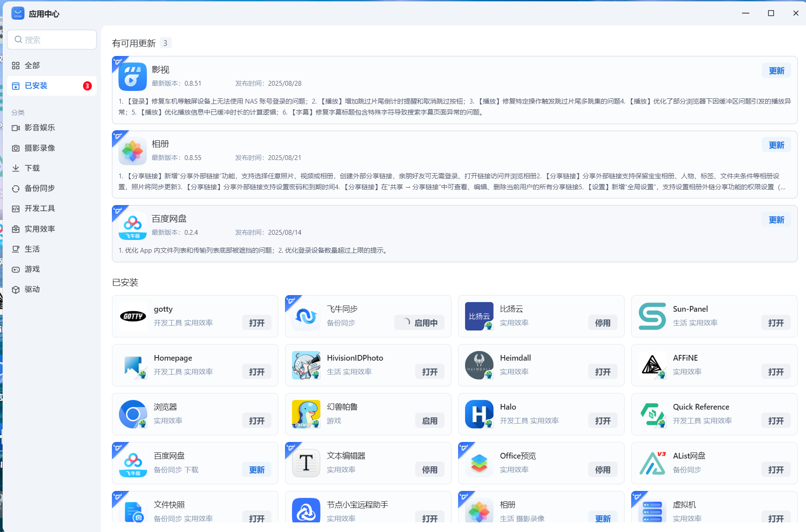This screenshot has width=806, height=532.
Task: Disable Office预览 using 停用 button
Action: (x=603, y=470)
